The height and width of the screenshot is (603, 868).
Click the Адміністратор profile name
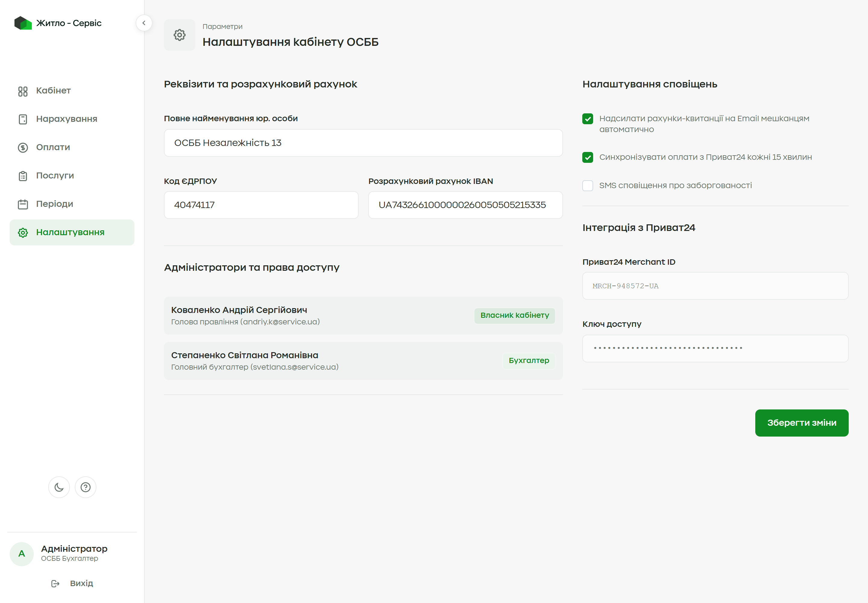point(74,549)
